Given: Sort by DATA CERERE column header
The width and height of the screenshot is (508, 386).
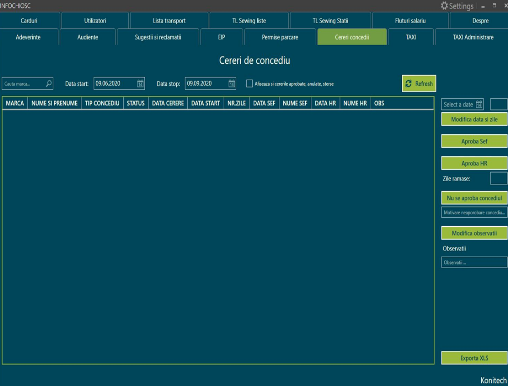Looking at the screenshot, I should (168, 103).
